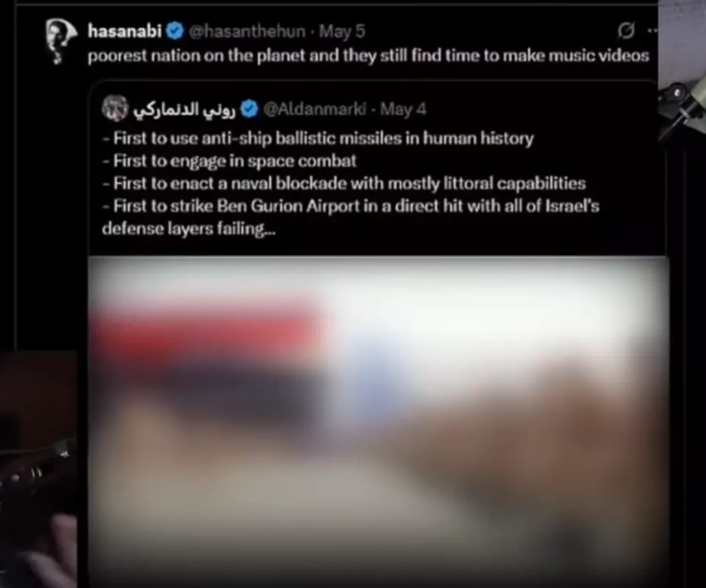Open the quoted tweet via its anti-ship missiles line
The image size is (706, 588).
click(318, 138)
